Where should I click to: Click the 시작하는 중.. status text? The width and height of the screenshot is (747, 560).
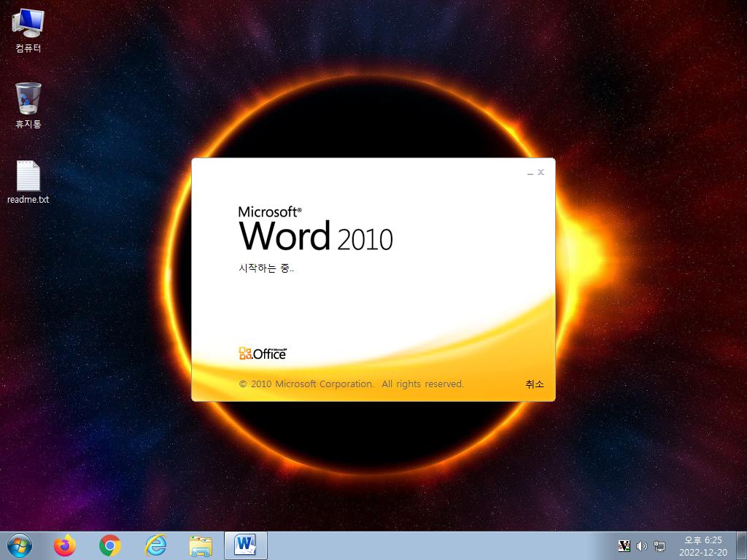pyautogui.click(x=266, y=268)
